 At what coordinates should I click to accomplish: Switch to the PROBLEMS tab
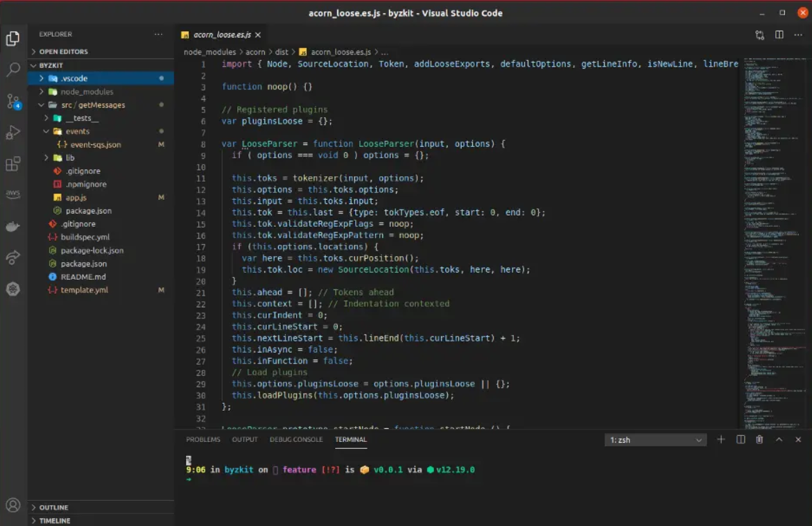[203, 439]
